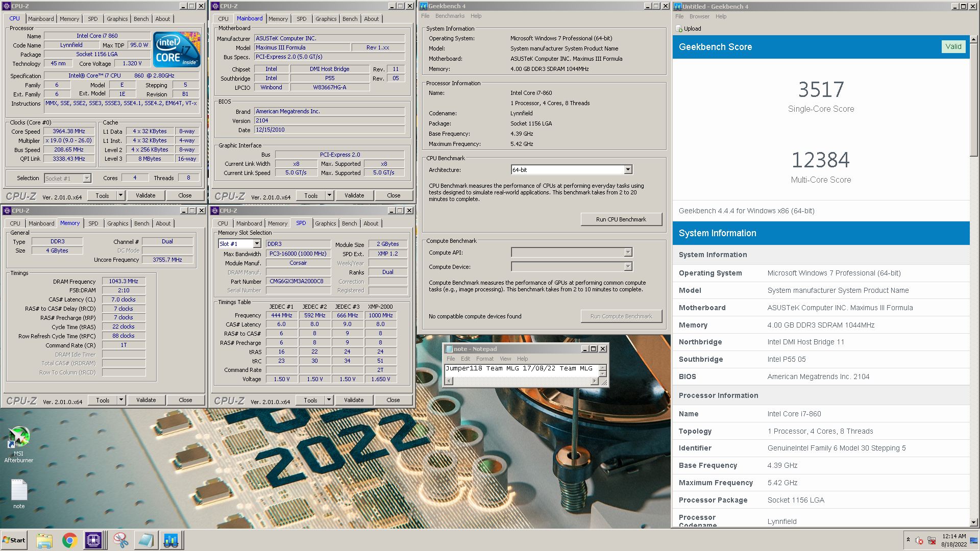
Task: Open the Untitled - Geekbench 4 title icon menu
Action: click(678, 6)
